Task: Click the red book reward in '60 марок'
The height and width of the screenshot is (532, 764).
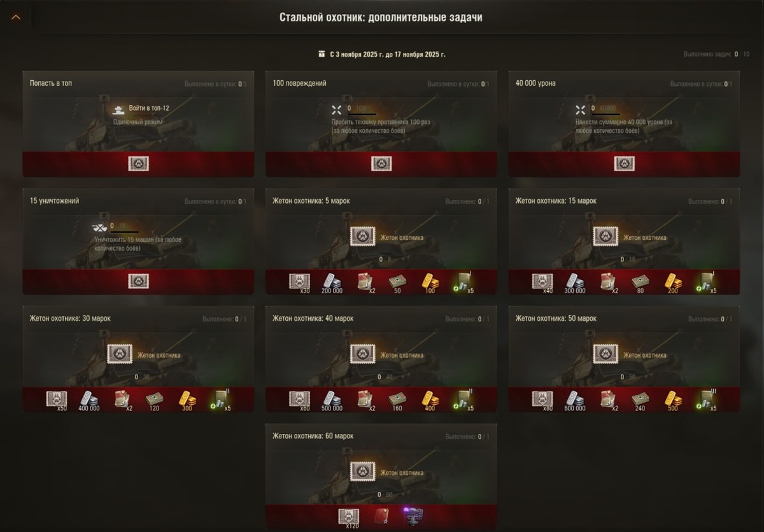Action: point(381,516)
